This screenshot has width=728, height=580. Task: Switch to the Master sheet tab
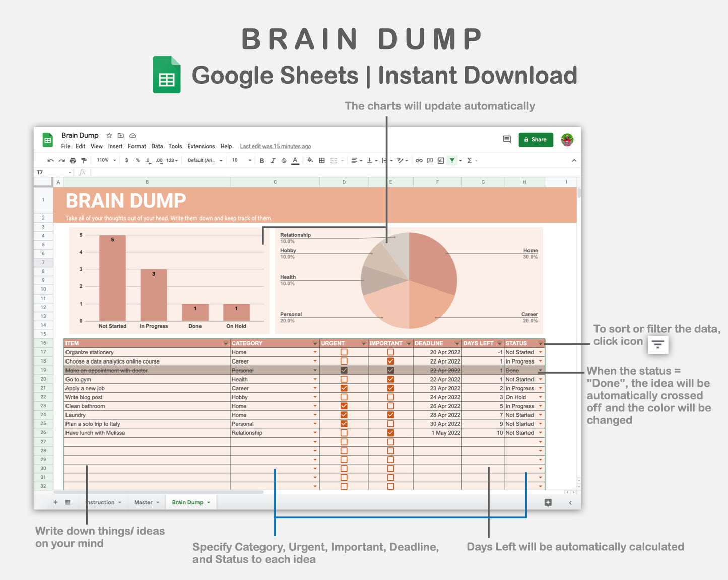coord(143,502)
